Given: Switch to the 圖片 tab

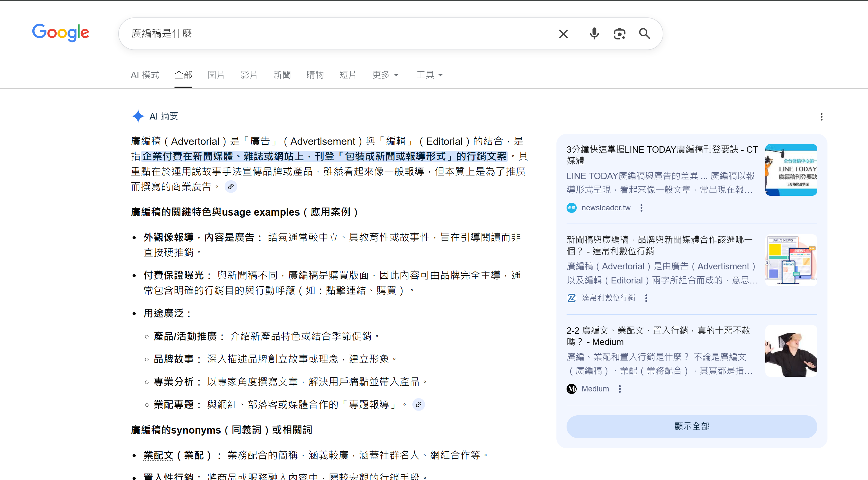Looking at the screenshot, I should [x=216, y=75].
